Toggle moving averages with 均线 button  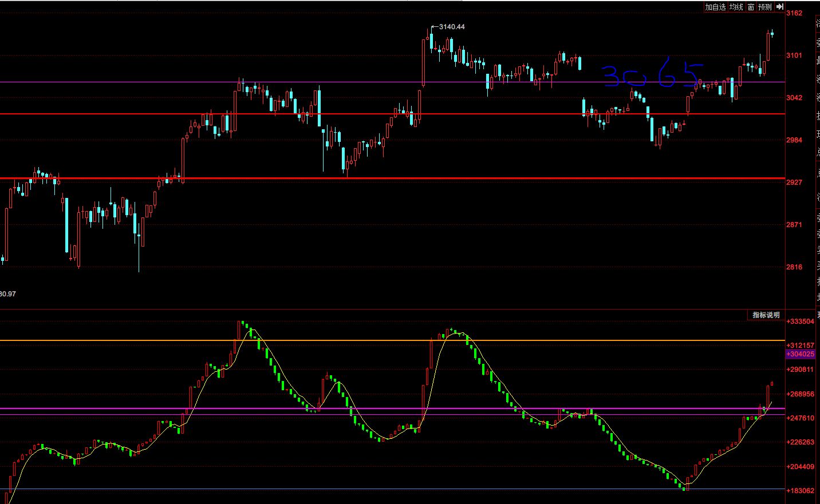tap(736, 7)
